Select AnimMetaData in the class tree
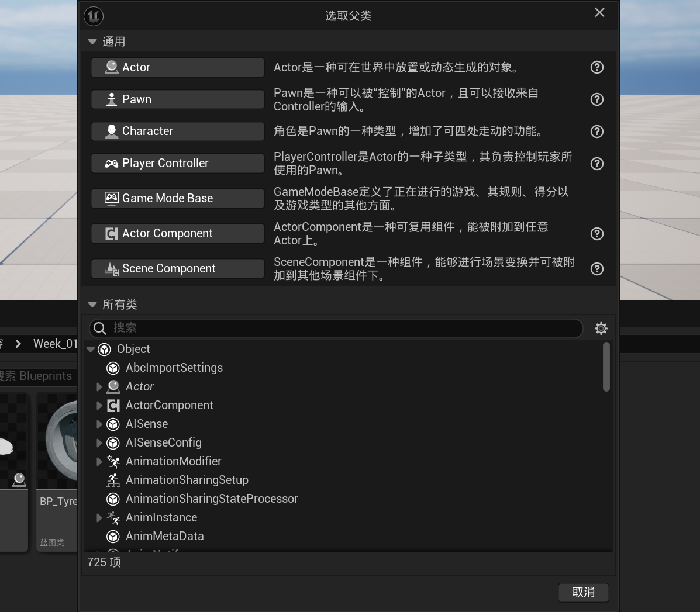700x612 pixels. [165, 537]
